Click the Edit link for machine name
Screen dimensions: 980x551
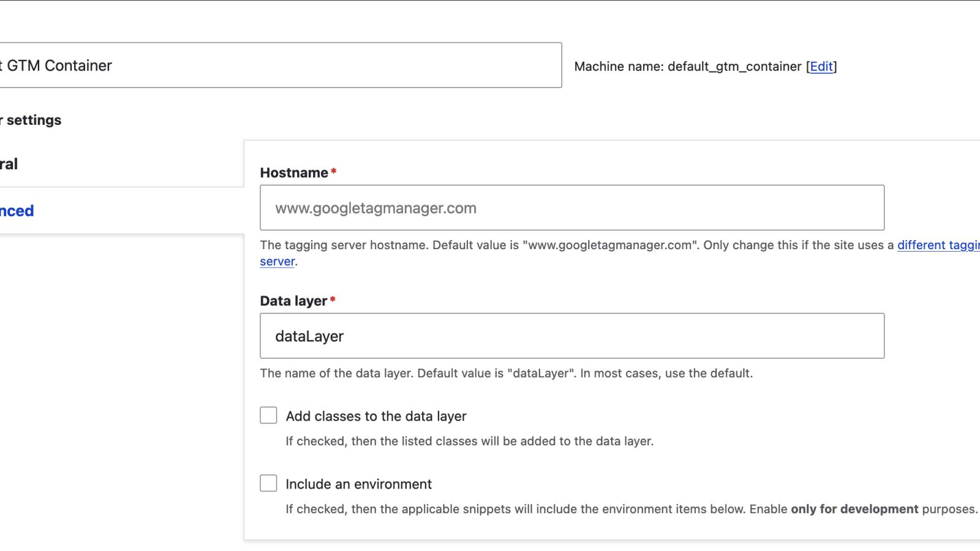821,67
